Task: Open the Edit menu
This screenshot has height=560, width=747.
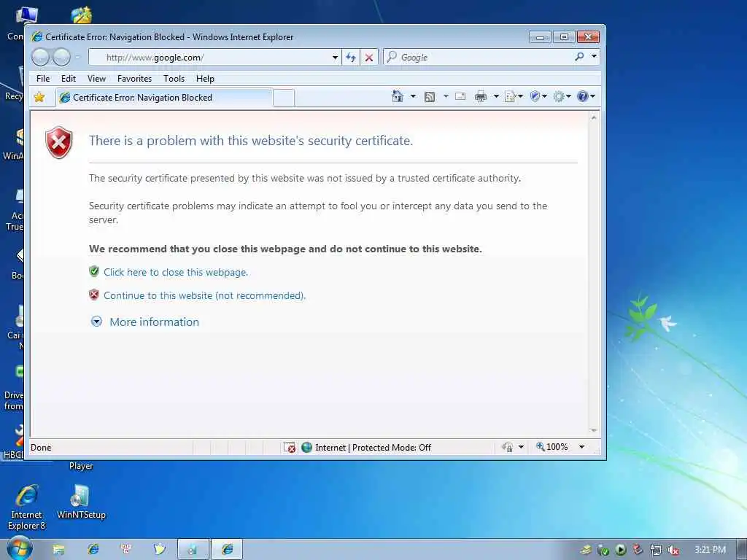Action: 68,79
